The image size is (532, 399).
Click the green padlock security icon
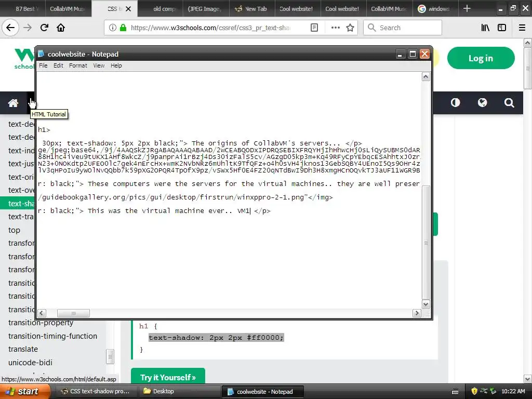(123, 28)
